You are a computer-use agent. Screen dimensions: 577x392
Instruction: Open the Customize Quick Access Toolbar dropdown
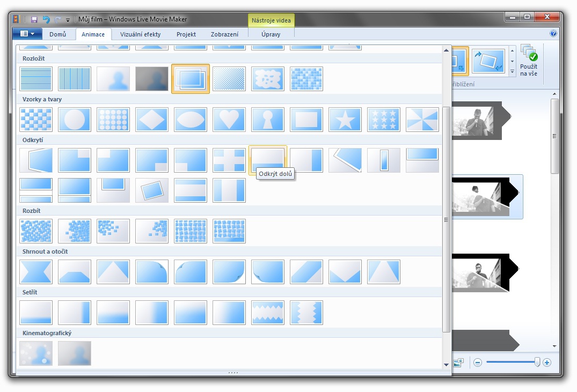[68, 20]
